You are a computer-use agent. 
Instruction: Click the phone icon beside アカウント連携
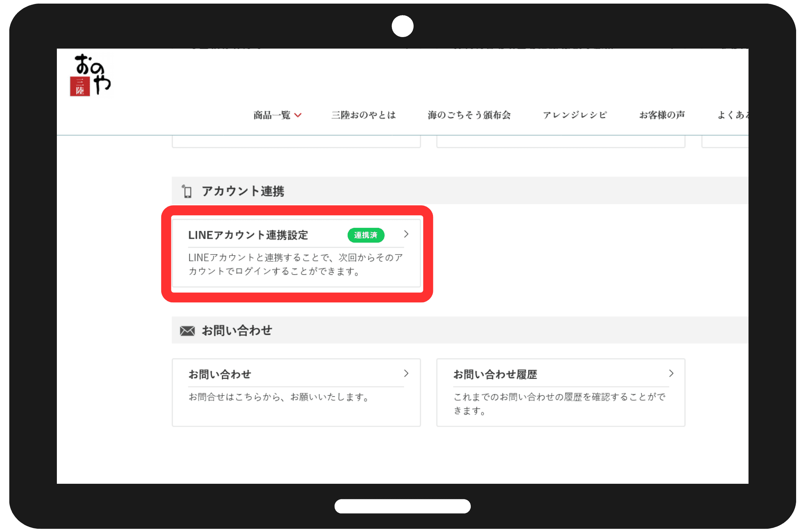tap(187, 191)
